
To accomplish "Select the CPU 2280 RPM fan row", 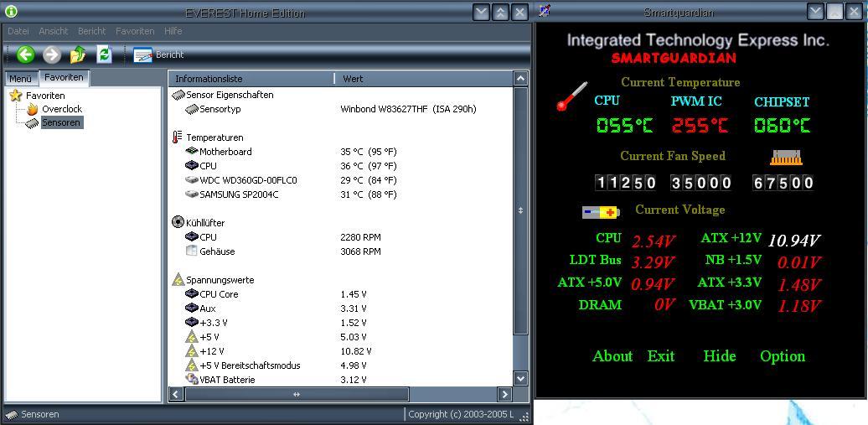I will point(340,237).
